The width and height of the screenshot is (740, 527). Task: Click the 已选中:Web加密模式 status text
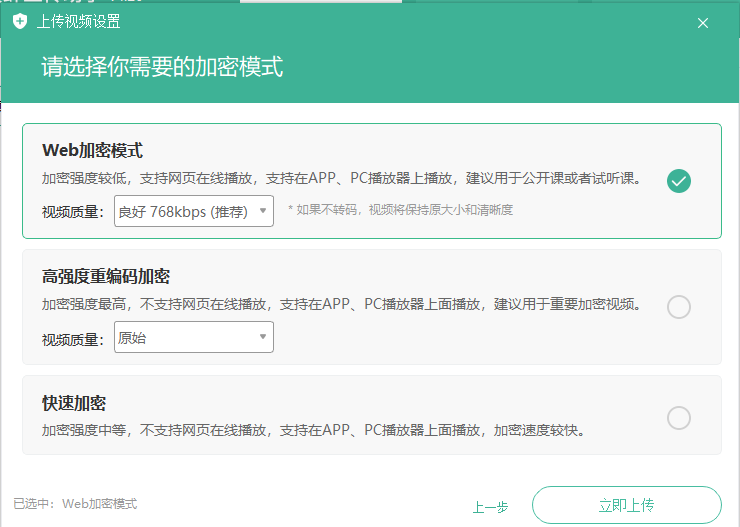[x=75, y=503]
